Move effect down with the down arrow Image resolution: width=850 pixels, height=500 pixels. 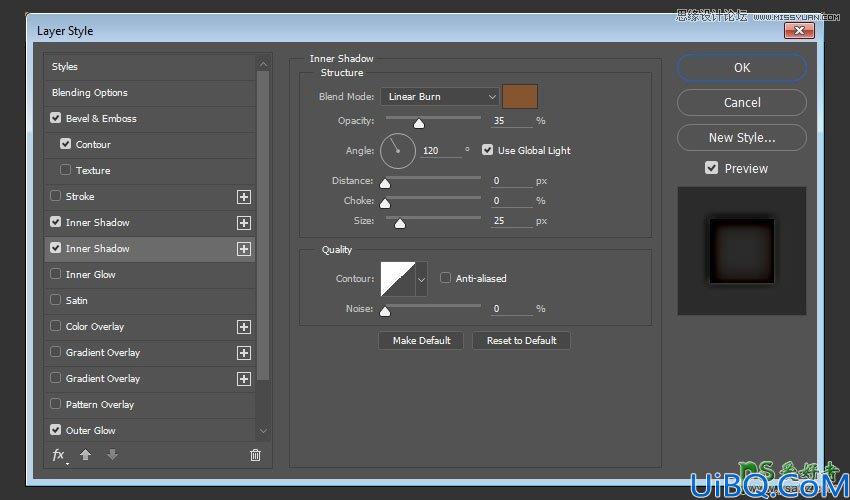pos(112,455)
